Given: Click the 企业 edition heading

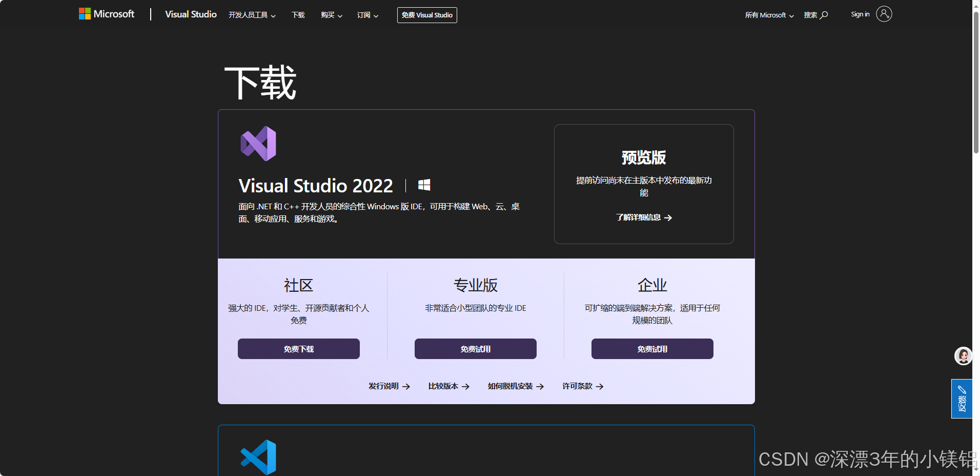Looking at the screenshot, I should click(x=652, y=285).
